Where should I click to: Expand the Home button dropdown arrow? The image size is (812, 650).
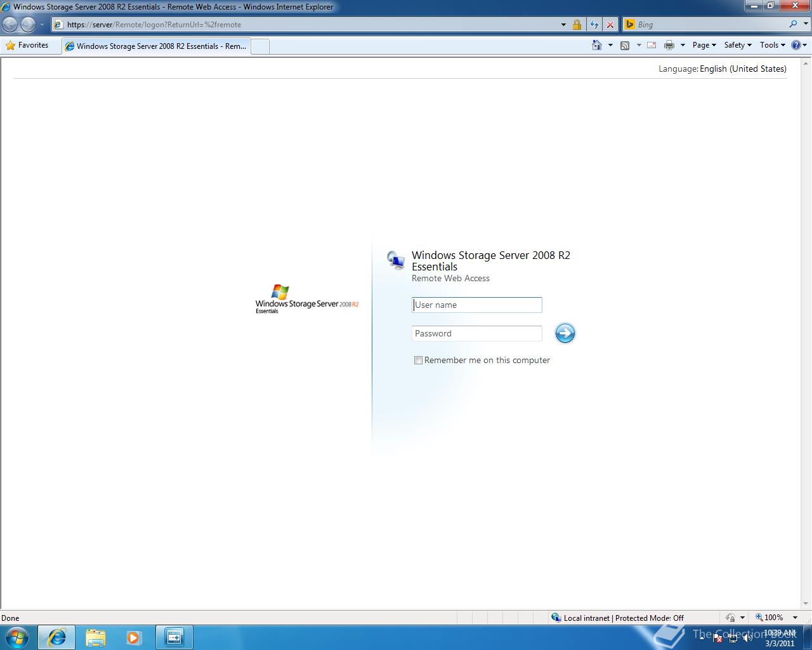coord(610,45)
